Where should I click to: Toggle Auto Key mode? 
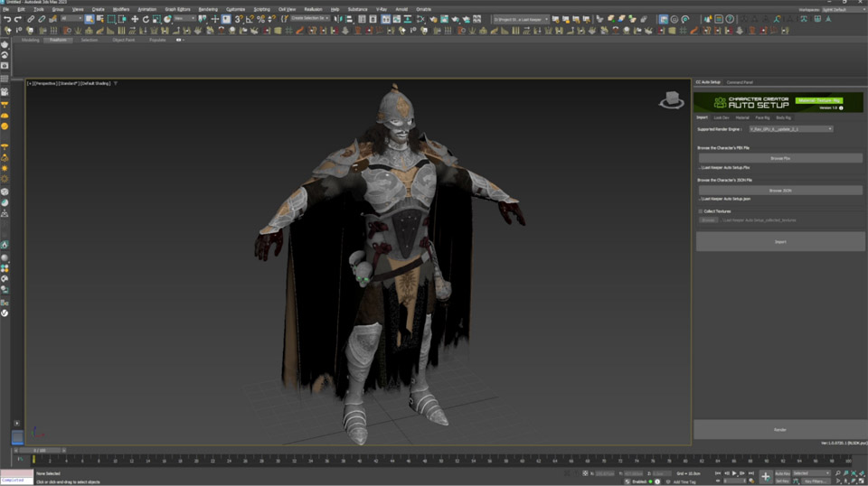[x=782, y=473]
